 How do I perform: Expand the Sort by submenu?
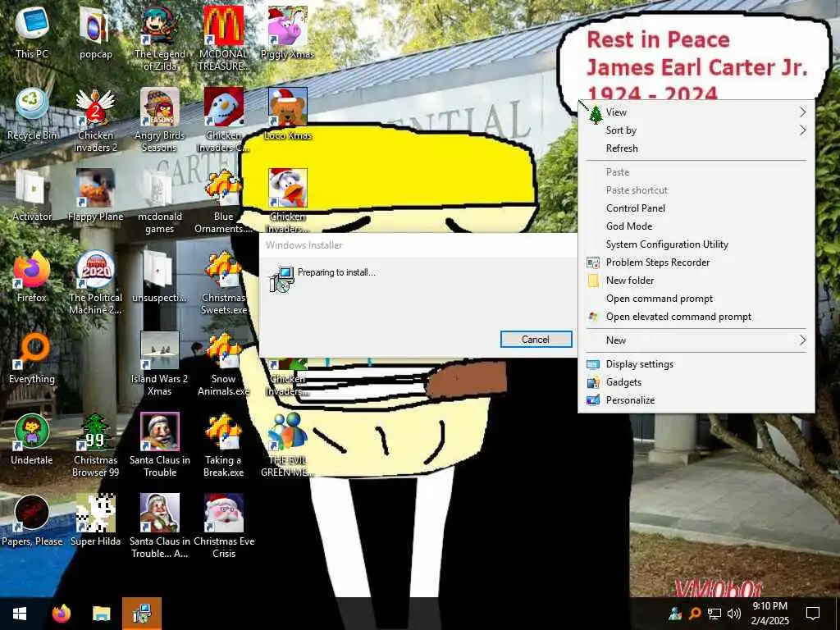tap(696, 130)
